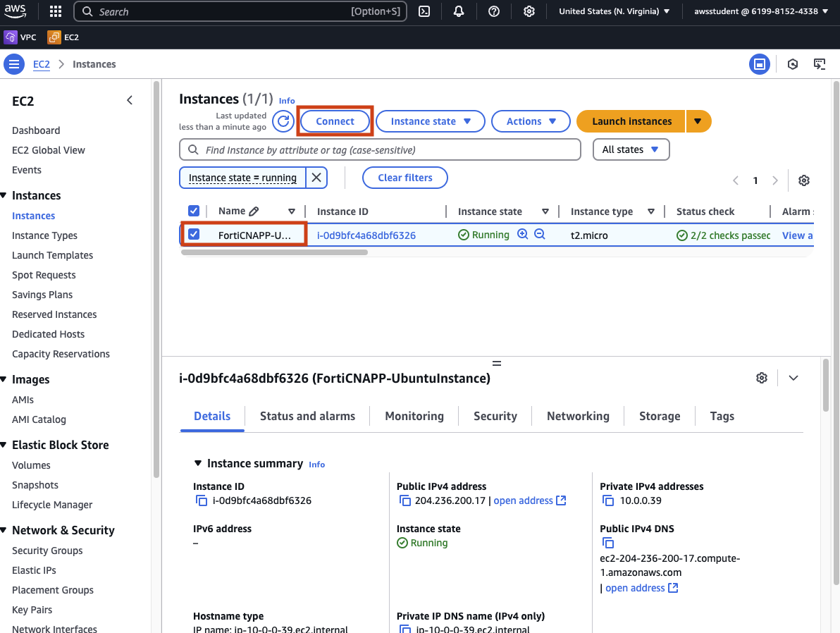Click the horizontal scrollbar under the instances table
This screenshot has height=633, width=840.
click(274, 252)
